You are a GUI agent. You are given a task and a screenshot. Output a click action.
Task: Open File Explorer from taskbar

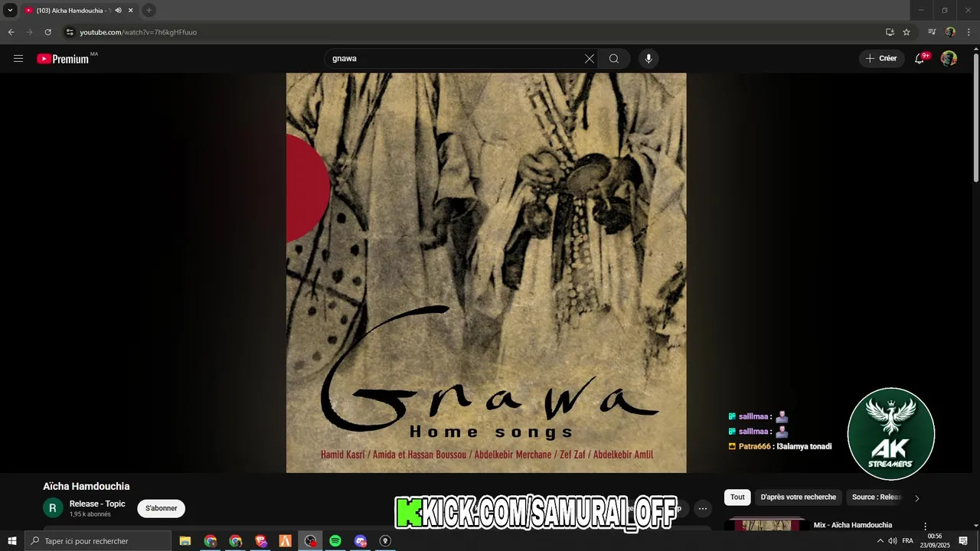tap(185, 541)
